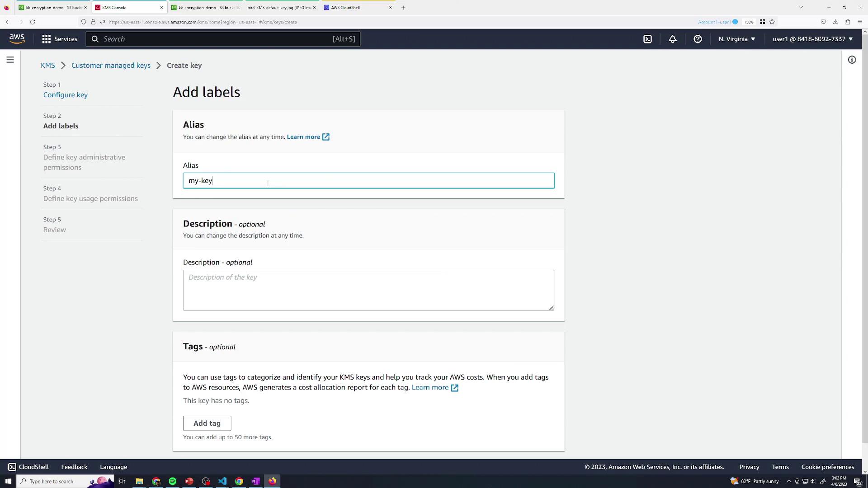Viewport: 868px width, 488px height.
Task: Click the AWS logo home icon
Action: coord(17,39)
